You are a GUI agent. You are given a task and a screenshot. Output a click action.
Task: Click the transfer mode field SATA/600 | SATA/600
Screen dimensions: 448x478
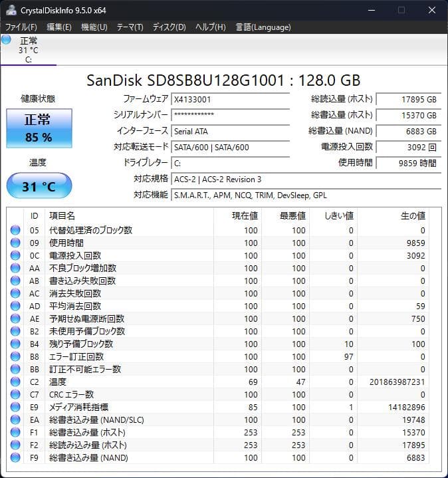point(231,147)
